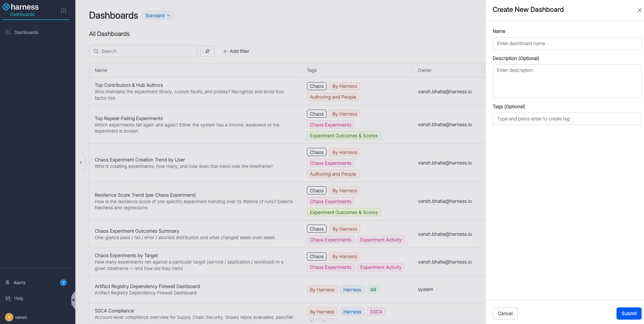Open Chaos Experiments by Target dashboard
This screenshot has width=644, height=324.
[126, 255]
